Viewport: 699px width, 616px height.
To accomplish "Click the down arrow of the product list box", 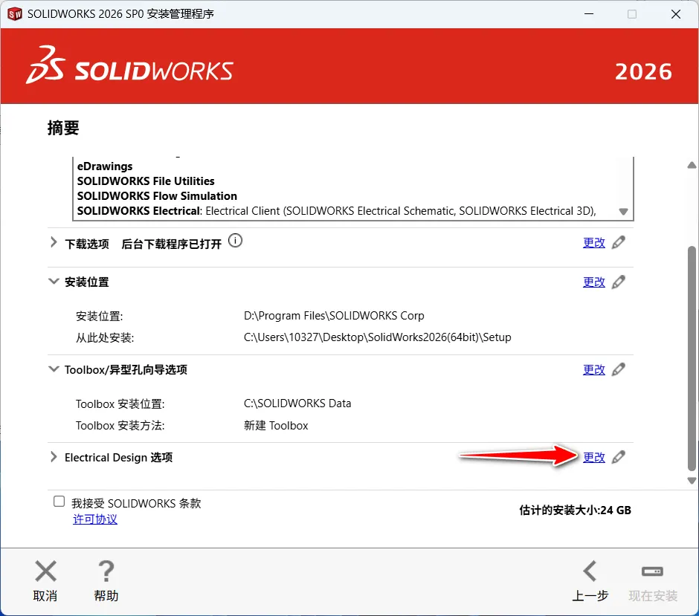I will point(624,212).
